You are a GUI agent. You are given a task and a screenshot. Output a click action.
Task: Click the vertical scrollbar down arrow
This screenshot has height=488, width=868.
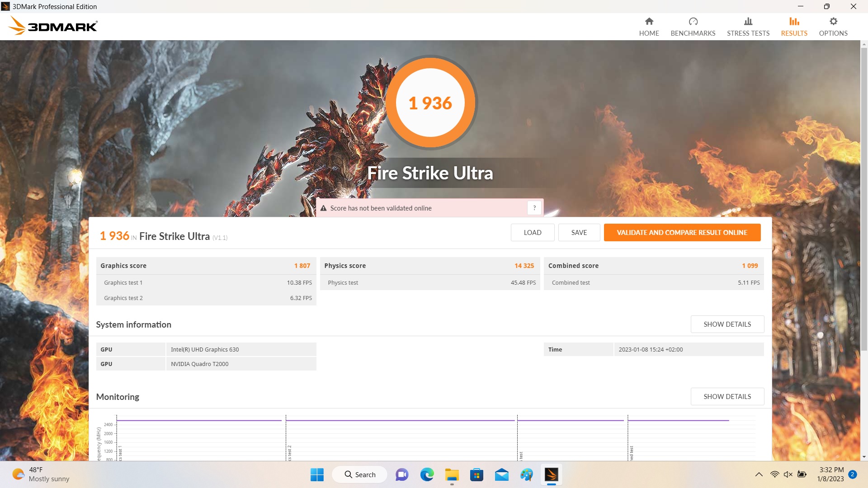(x=864, y=457)
